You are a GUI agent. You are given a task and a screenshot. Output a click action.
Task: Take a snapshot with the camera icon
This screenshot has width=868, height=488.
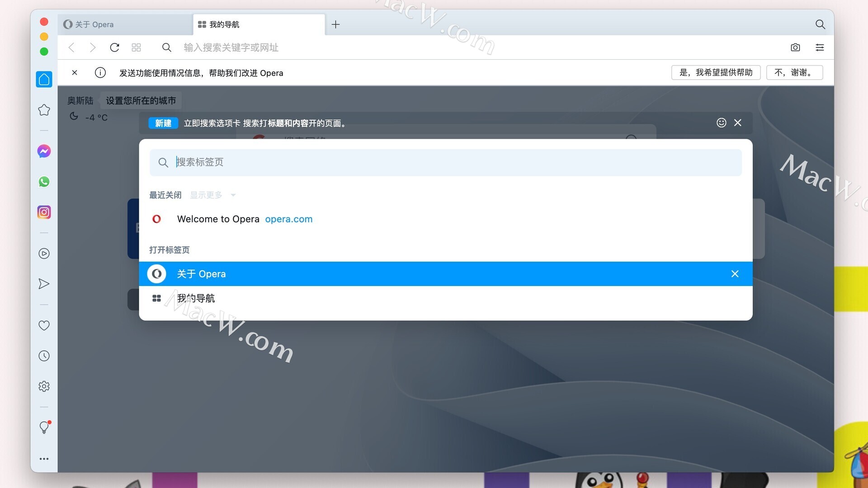coord(795,47)
